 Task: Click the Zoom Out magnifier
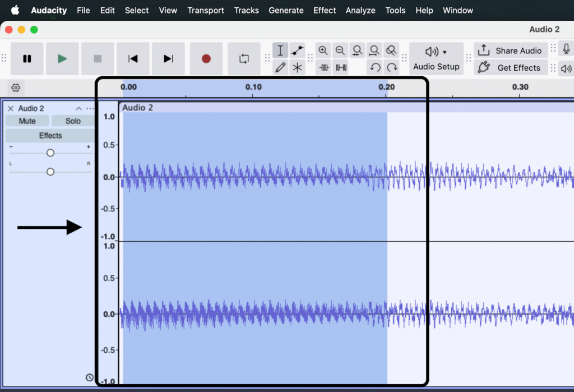340,50
